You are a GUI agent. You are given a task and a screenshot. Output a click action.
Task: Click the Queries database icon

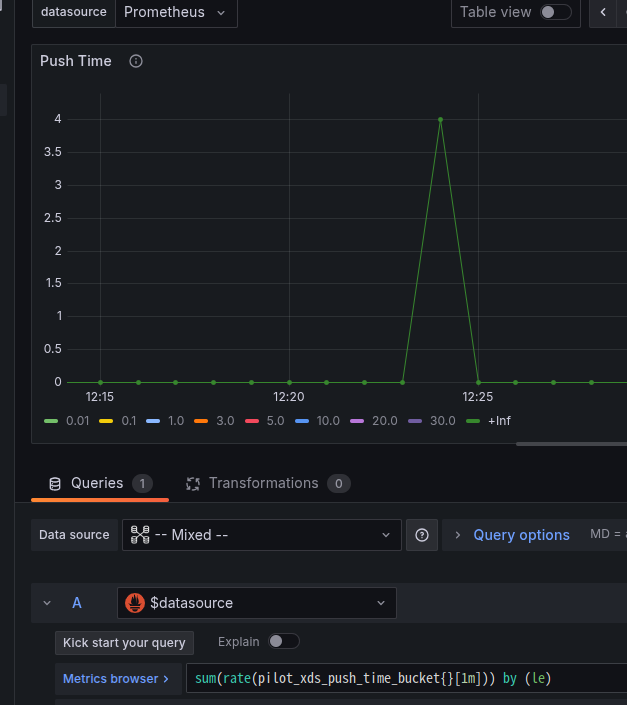[55, 484]
